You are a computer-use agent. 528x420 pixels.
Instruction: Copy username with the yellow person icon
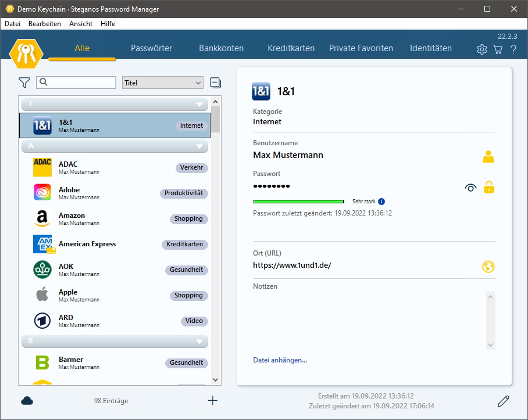(488, 157)
